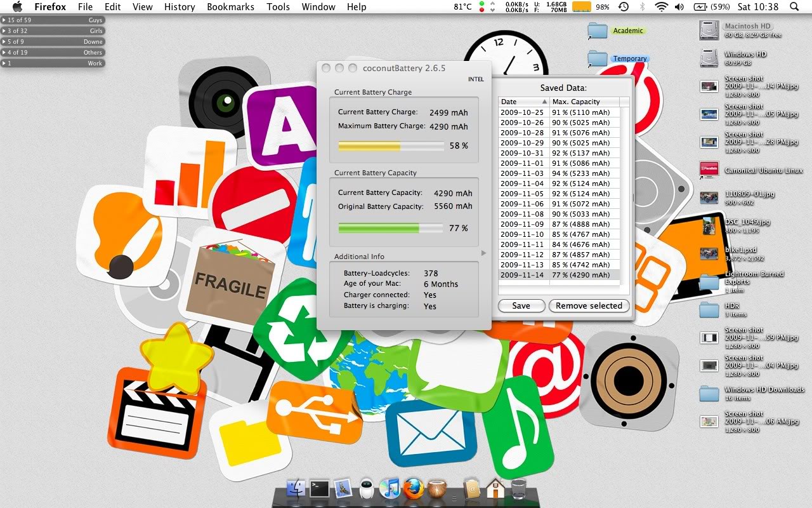Expand the Guys group, 15 of 59
Screen dimensions: 812x508
pyautogui.click(x=52, y=20)
